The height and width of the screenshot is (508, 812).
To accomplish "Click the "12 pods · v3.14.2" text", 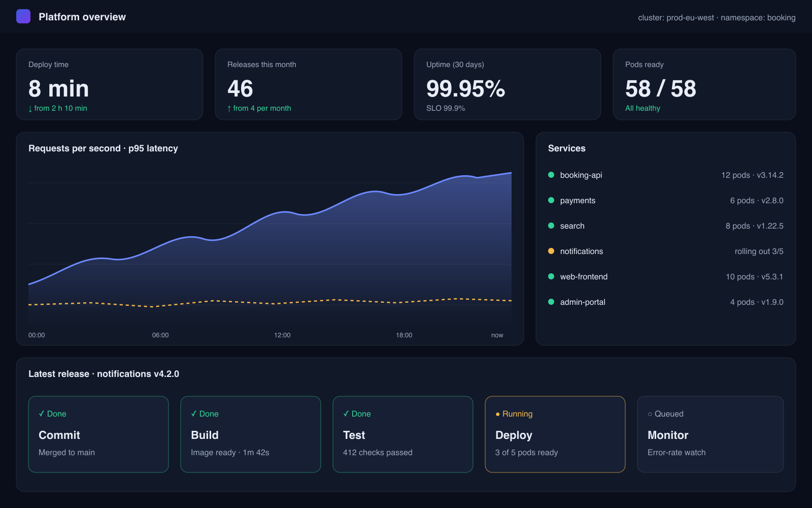I will pyautogui.click(x=753, y=175).
